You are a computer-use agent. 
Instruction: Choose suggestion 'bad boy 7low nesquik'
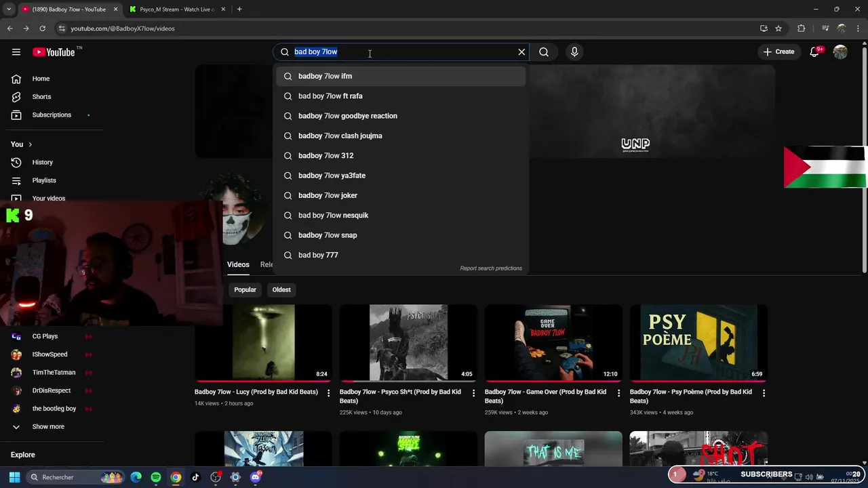click(401, 216)
